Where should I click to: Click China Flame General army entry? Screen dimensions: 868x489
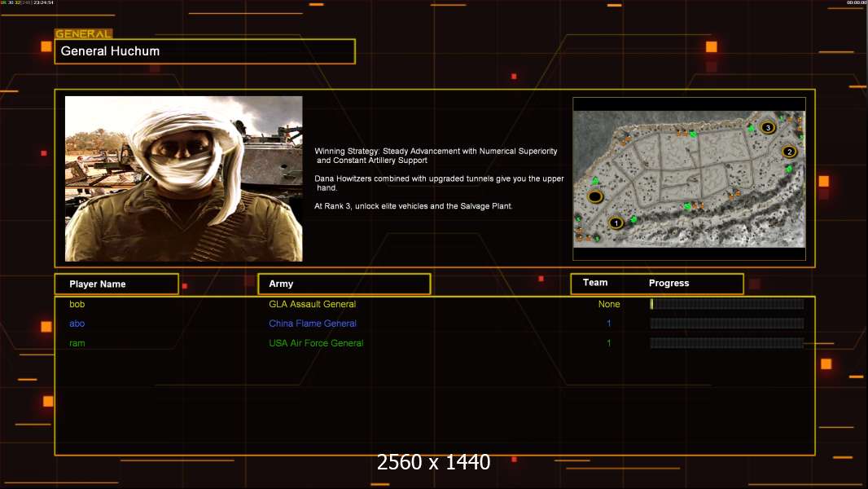(313, 324)
